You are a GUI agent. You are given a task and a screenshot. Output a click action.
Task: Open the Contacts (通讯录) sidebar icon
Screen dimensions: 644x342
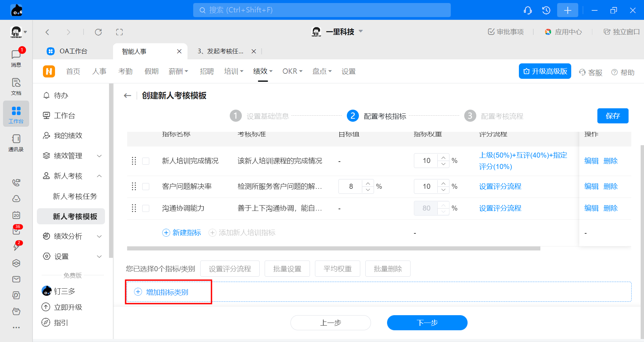[x=16, y=142]
